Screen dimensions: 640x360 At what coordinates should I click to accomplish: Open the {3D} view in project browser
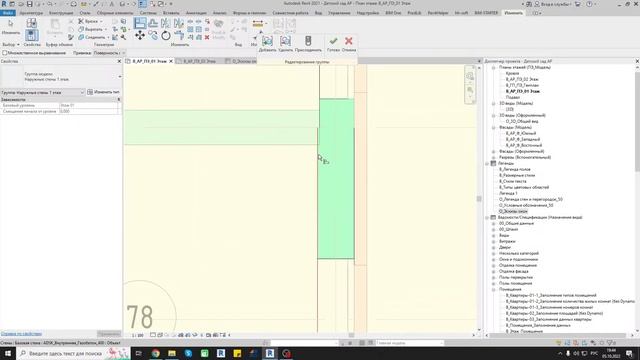[510, 109]
